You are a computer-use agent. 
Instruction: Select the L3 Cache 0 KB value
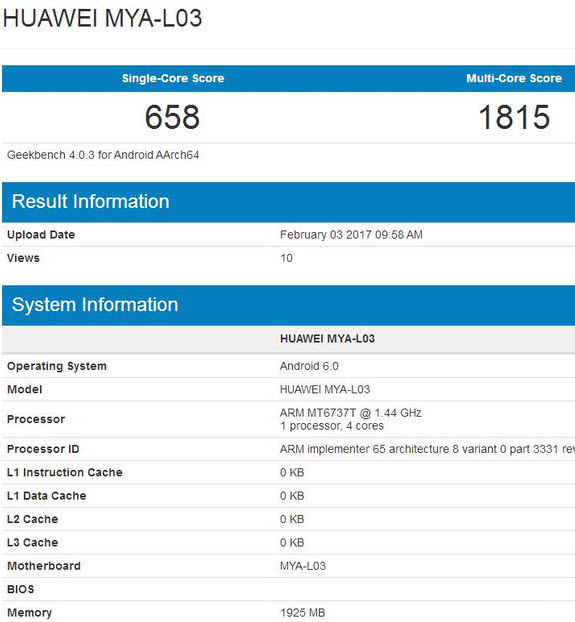(x=292, y=543)
